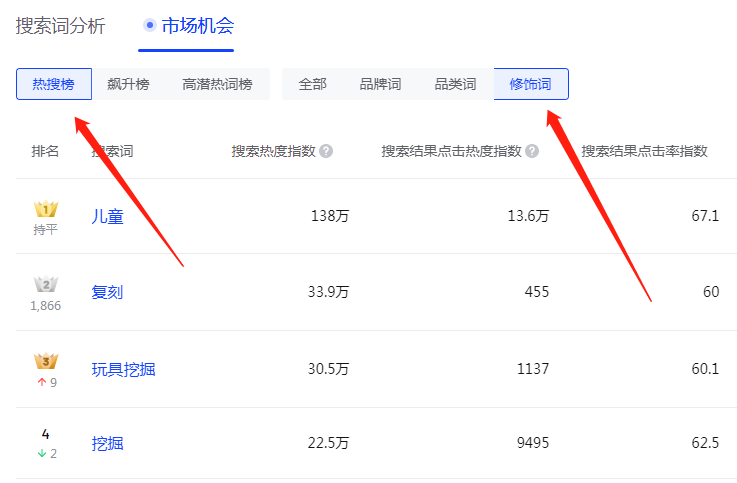737x483 pixels.
Task: Click the 13.6万 click heat value
Action: point(528,216)
